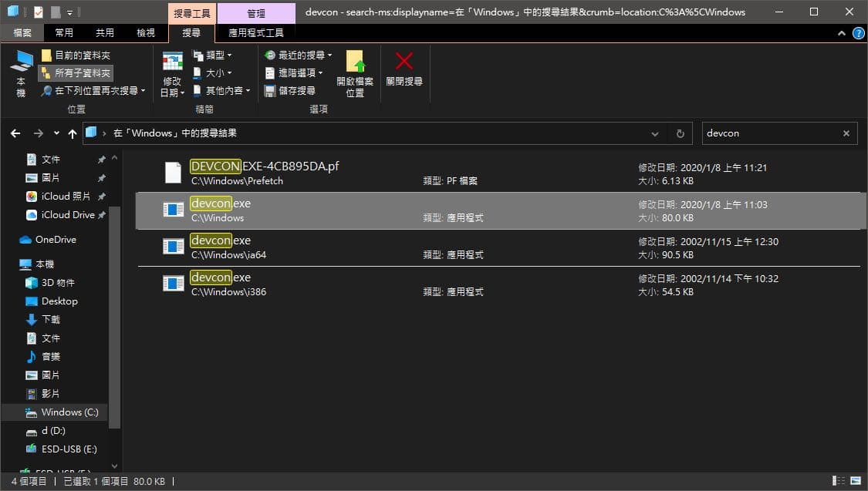Open 類型 filter dropdown

tap(213, 55)
